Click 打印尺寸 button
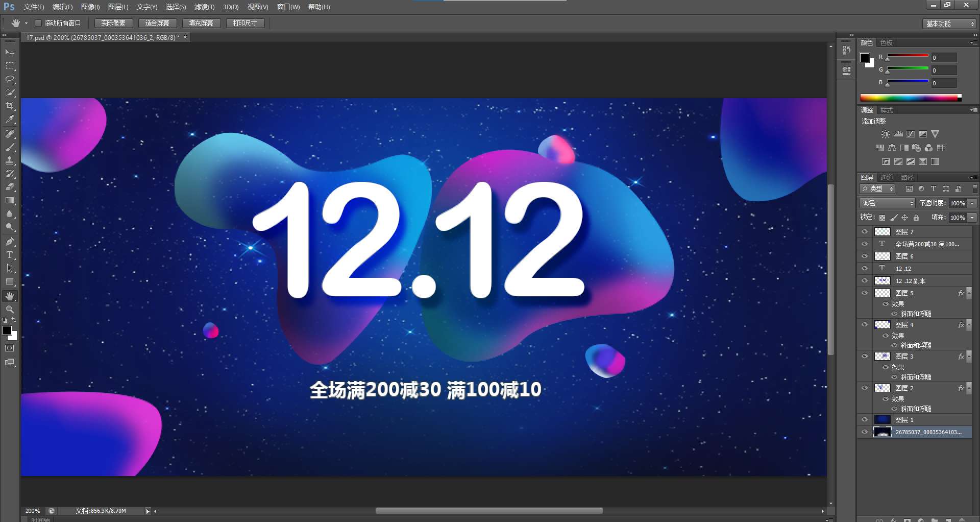The image size is (980, 522). tap(245, 23)
